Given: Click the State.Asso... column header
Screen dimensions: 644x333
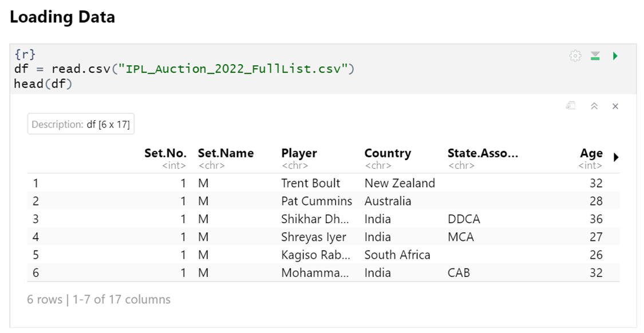Looking at the screenshot, I should coord(483,153).
